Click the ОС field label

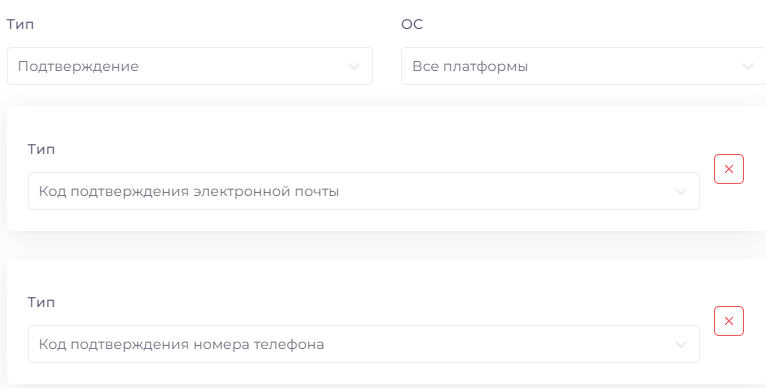coord(412,24)
